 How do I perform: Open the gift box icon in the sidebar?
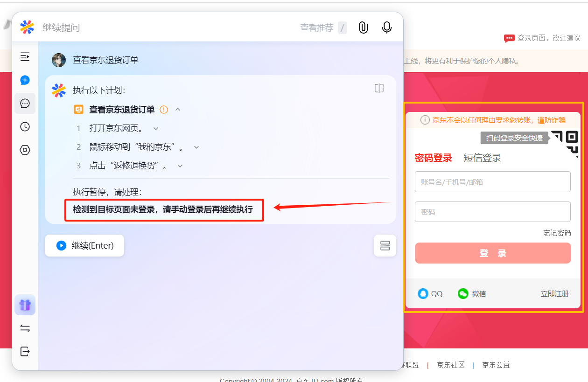click(25, 305)
